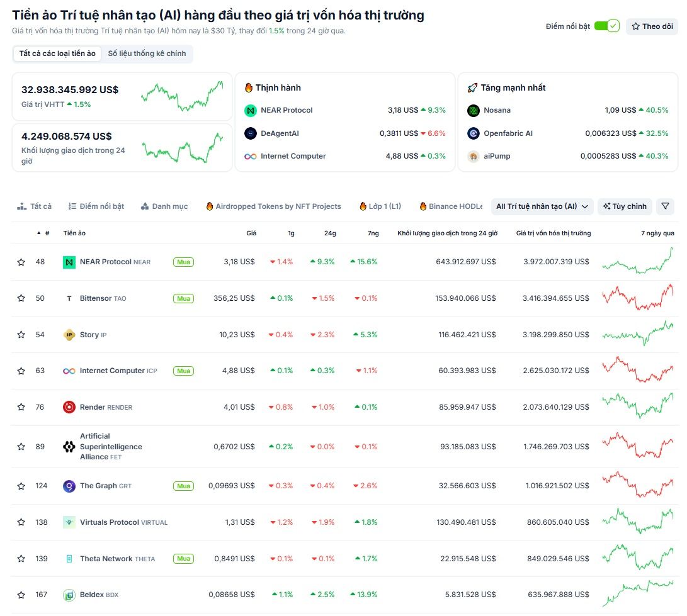Click the aiPump coin icon
The image size is (687, 616).
(x=472, y=155)
